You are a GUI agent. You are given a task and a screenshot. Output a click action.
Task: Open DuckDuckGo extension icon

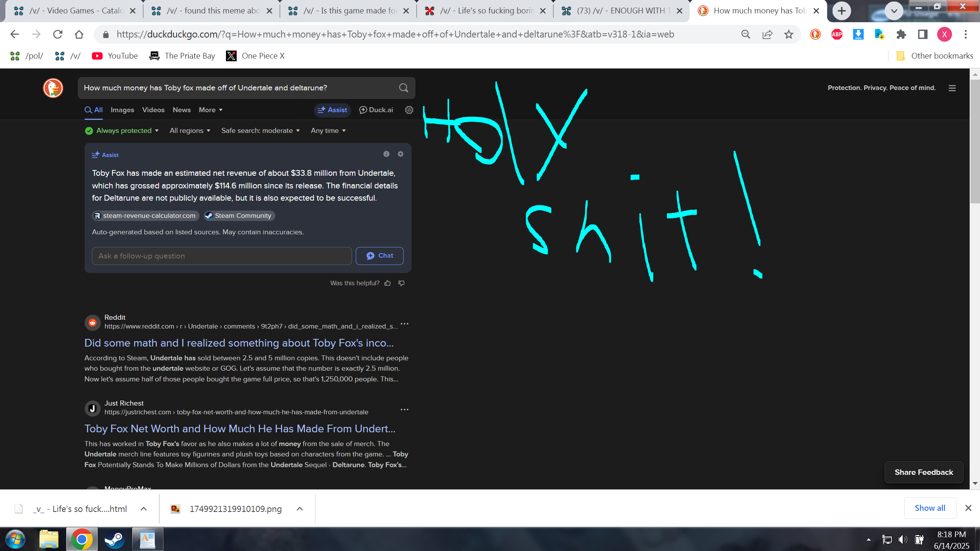[815, 34]
